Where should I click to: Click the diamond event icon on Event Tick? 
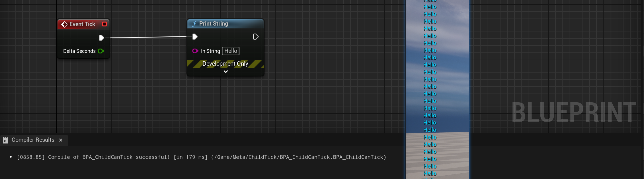(64, 24)
